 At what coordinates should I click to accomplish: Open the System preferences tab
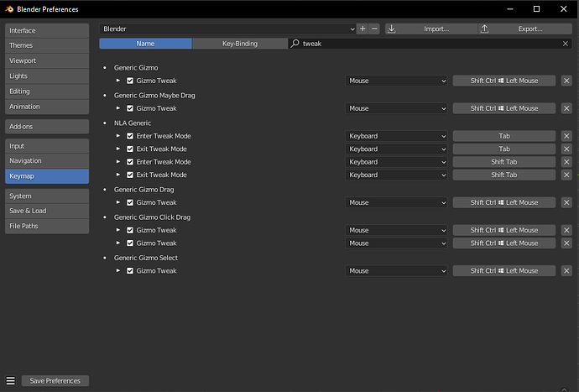[x=47, y=196]
